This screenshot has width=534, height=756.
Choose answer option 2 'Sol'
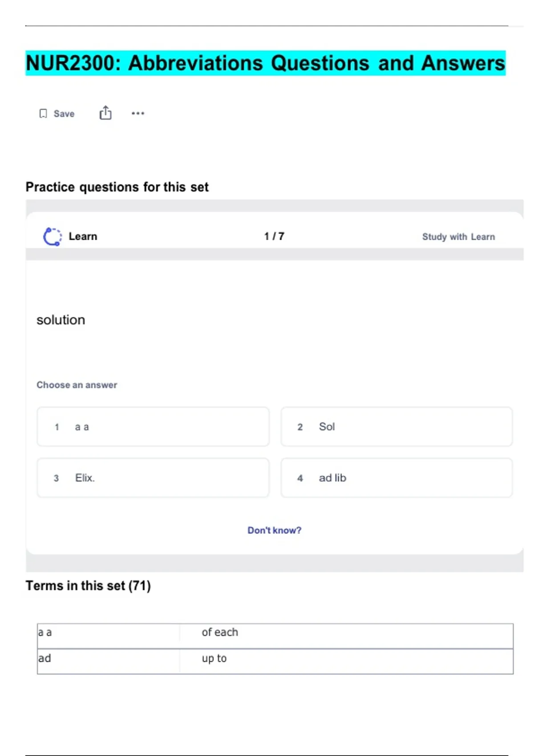point(396,427)
